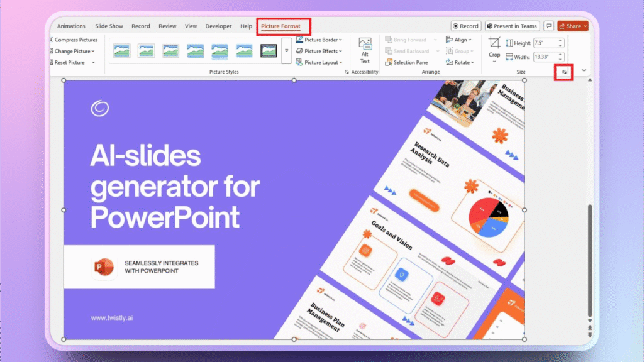The width and height of the screenshot is (644, 362).
Task: Open Picture Layout options
Action: pyautogui.click(x=319, y=62)
